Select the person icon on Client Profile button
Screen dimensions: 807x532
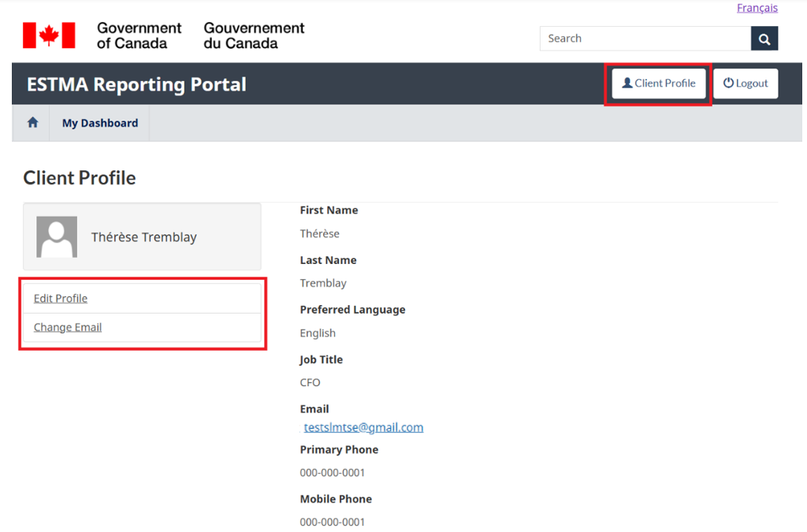627,83
